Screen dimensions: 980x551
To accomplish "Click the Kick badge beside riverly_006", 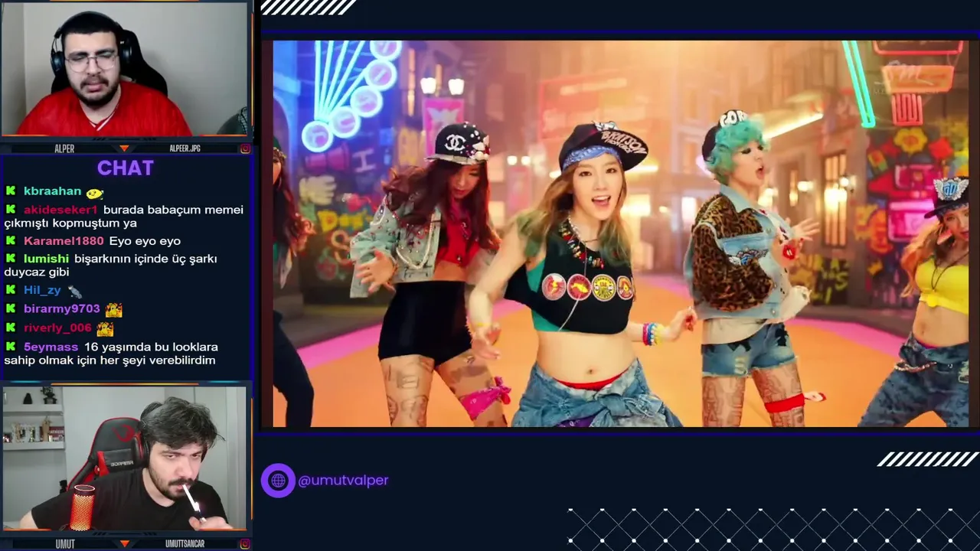I will (11, 328).
